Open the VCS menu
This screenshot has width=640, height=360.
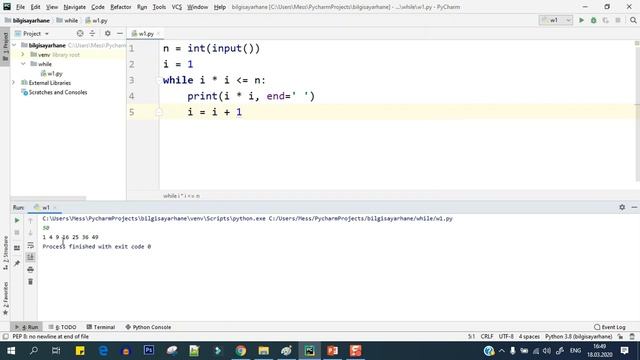(x=177, y=7)
